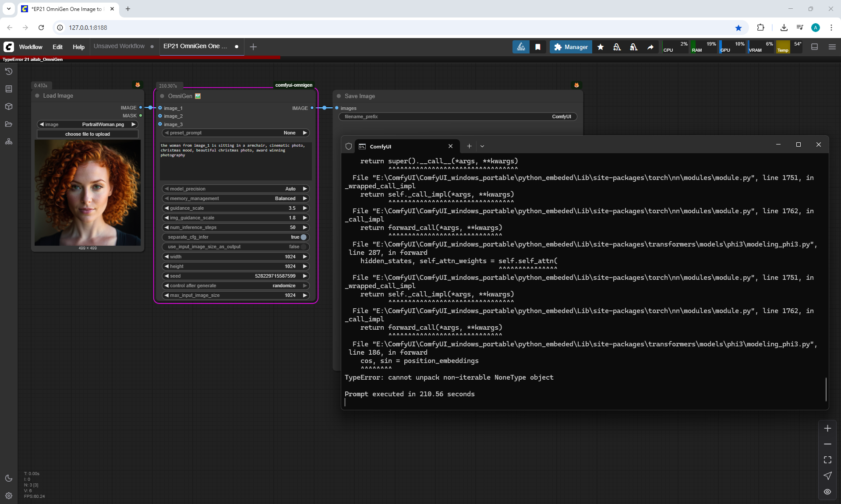Open the Workflow menu
Screen dimensions: 841x504
click(31, 47)
